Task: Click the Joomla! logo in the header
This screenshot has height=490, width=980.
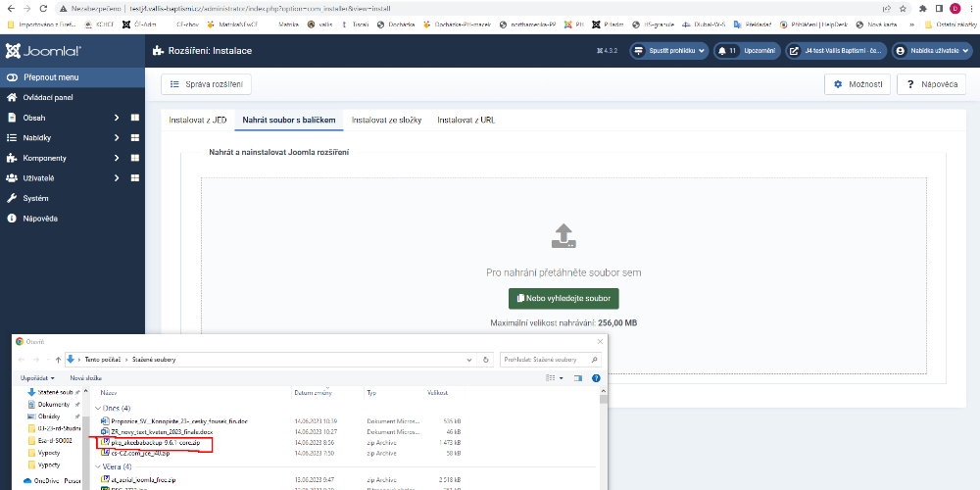Action: click(x=43, y=50)
